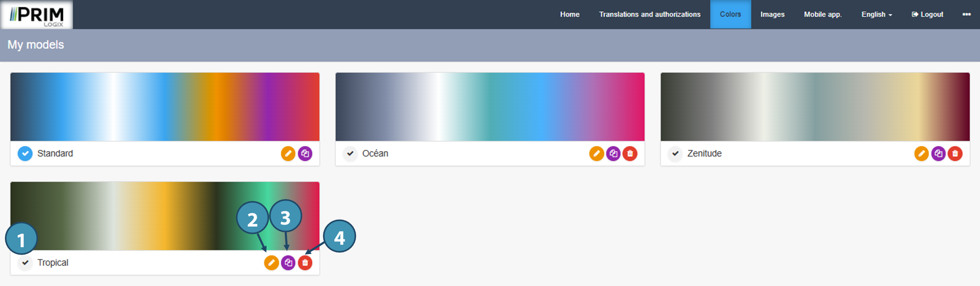This screenshot has width=980, height=286.
Task: Copy the Océan color model
Action: pyautogui.click(x=613, y=154)
